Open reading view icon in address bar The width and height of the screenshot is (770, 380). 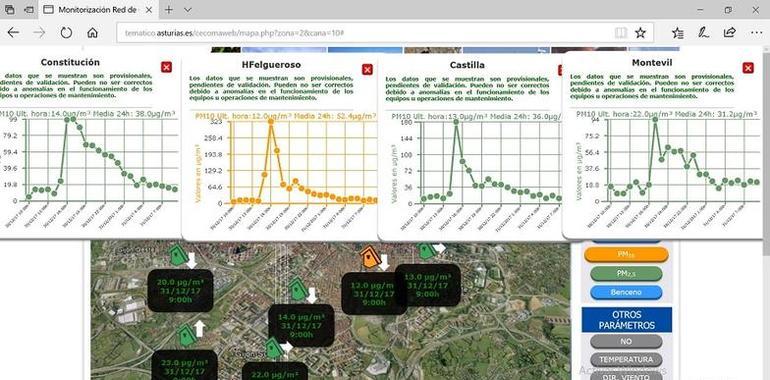621,32
